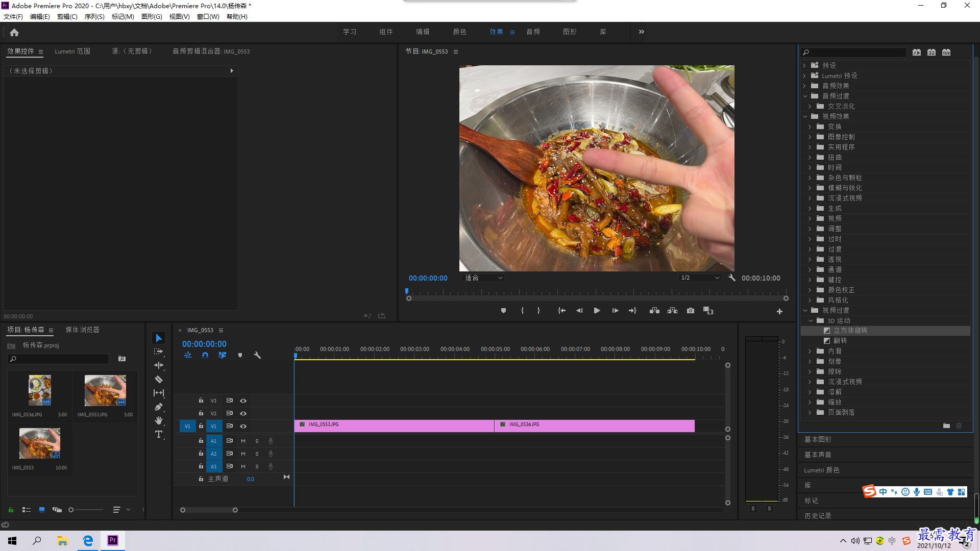Switch to the 编辑 workspace
The image size is (980, 551).
pyautogui.click(x=423, y=32)
